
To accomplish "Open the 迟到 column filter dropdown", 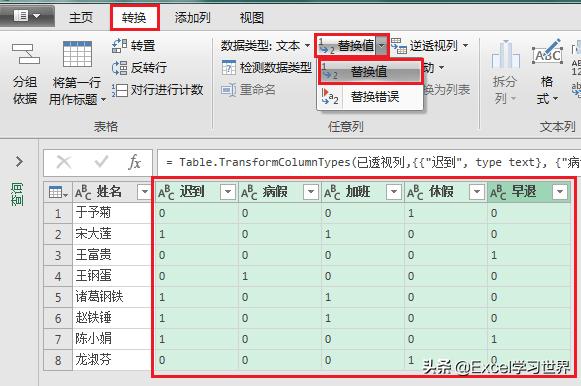I will coord(228,192).
